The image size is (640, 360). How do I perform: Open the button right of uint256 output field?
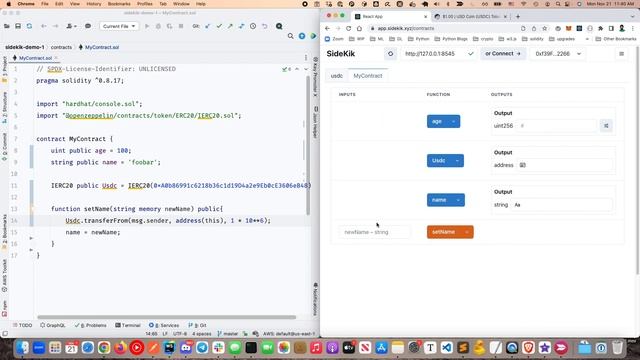coord(606,126)
